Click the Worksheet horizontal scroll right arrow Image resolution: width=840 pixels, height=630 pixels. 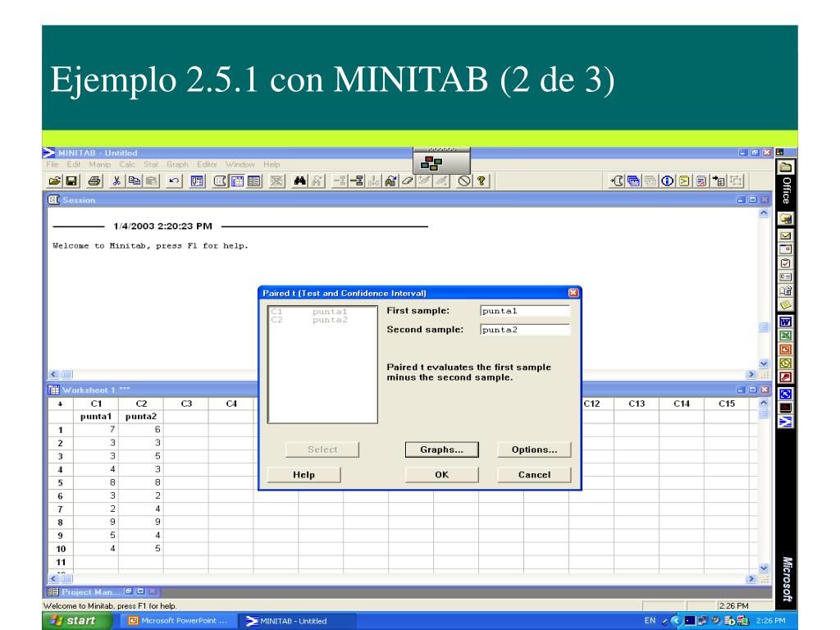pyautogui.click(x=751, y=578)
